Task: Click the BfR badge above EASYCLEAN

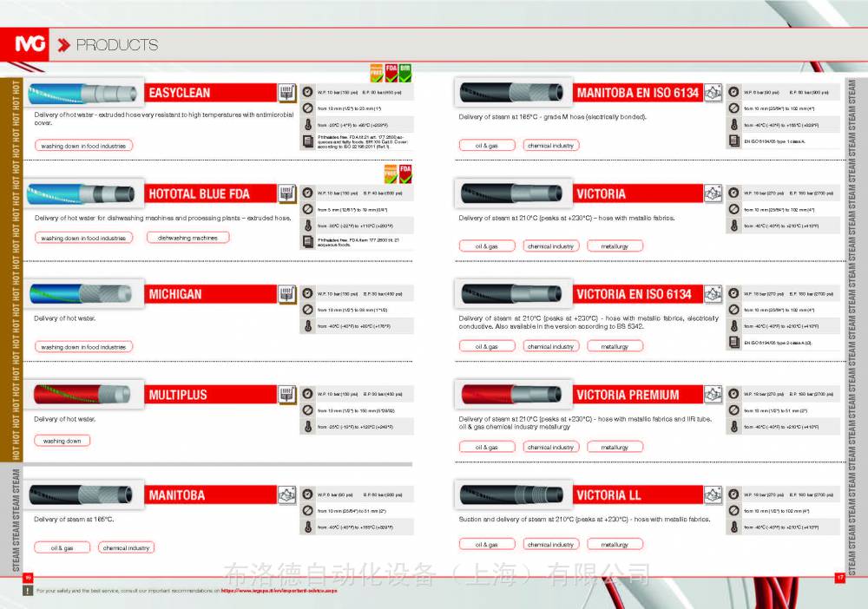Action: point(405,72)
